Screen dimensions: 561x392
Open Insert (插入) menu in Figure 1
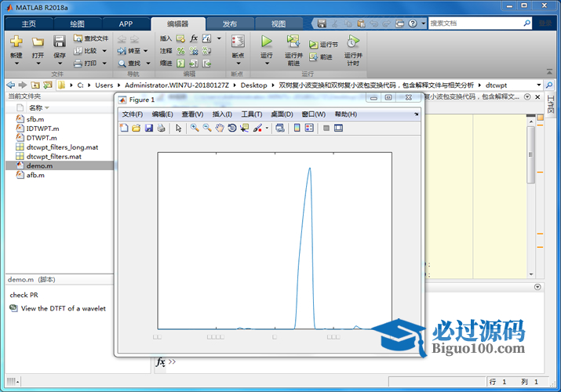[x=222, y=114]
